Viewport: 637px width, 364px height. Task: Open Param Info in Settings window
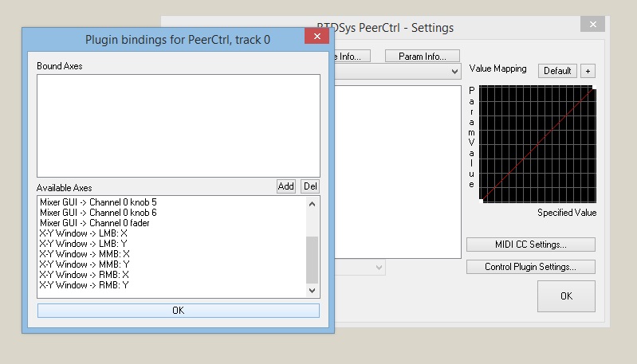click(422, 56)
